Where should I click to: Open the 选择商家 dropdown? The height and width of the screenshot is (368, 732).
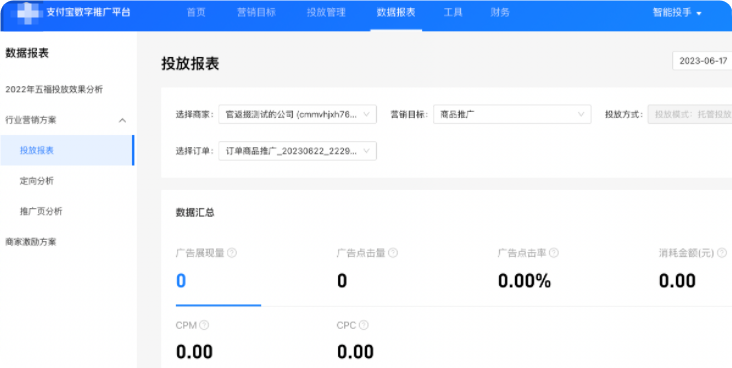(297, 114)
